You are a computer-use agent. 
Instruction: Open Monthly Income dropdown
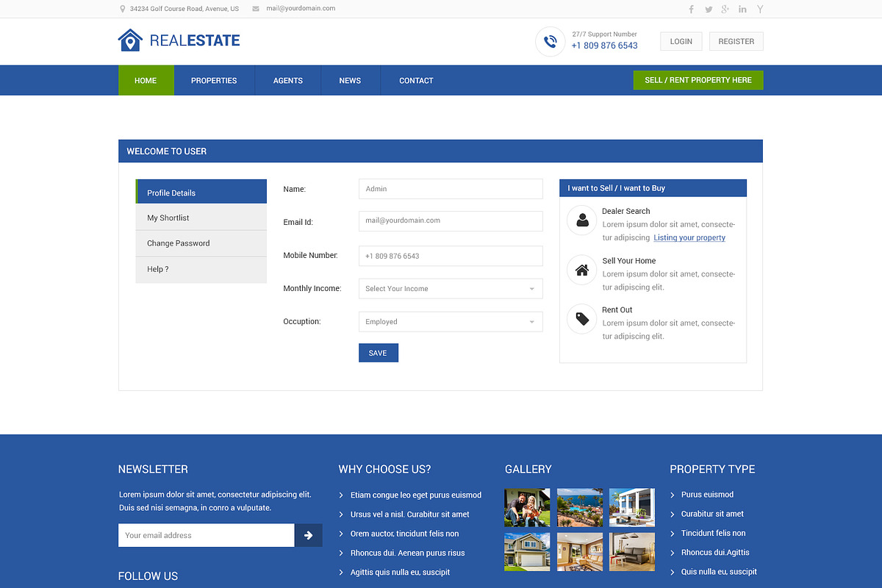(451, 289)
